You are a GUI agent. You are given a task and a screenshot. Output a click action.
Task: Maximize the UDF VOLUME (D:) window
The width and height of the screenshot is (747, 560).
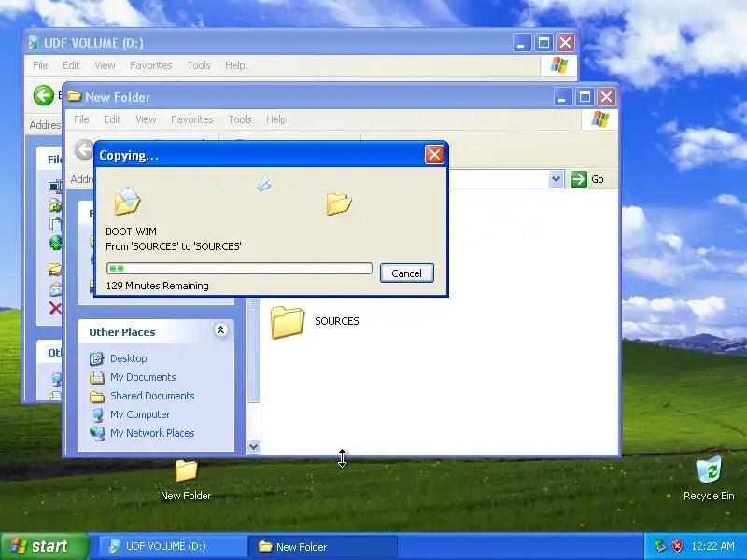point(543,43)
